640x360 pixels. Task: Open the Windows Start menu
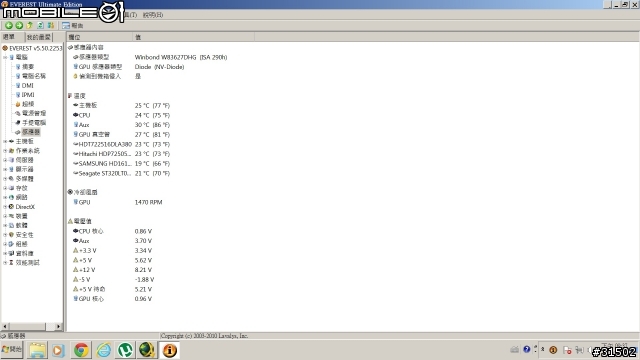click(x=12, y=350)
